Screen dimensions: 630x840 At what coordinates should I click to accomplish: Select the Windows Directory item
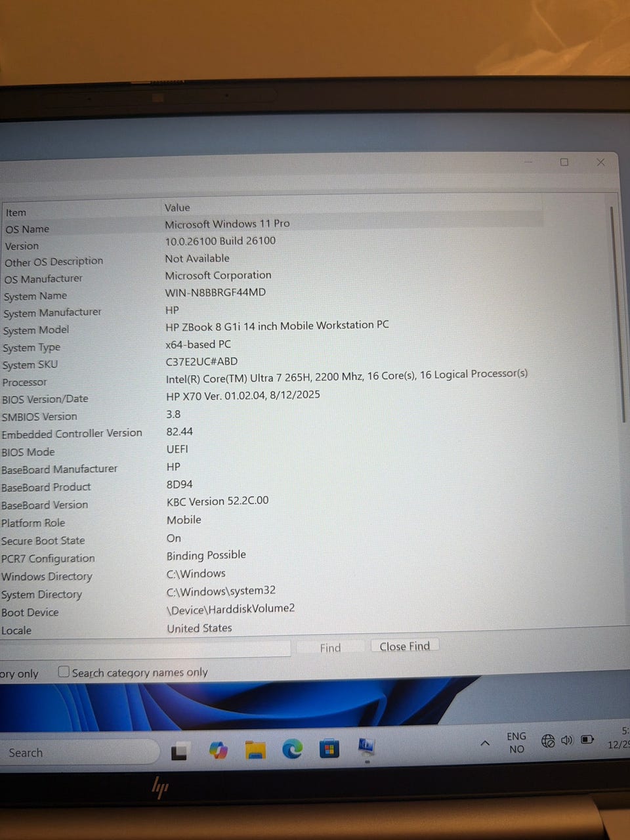[x=47, y=576]
